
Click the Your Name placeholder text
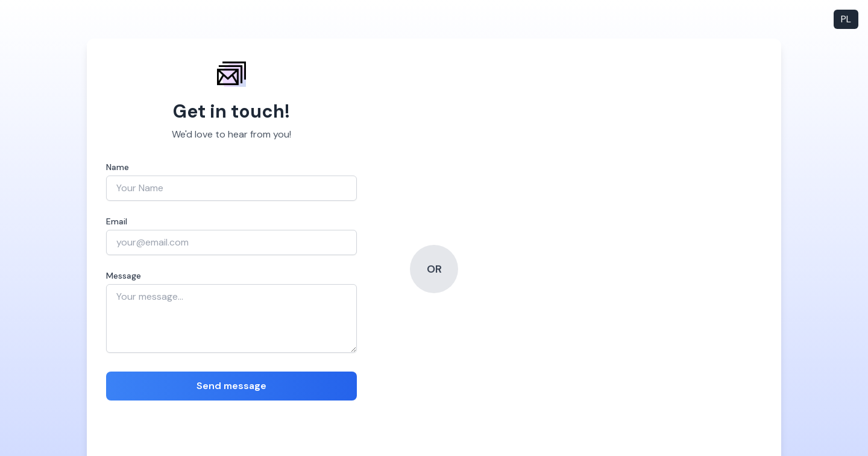(140, 188)
